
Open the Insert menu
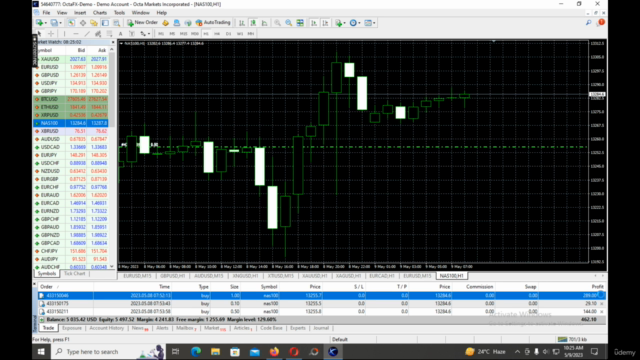80,13
